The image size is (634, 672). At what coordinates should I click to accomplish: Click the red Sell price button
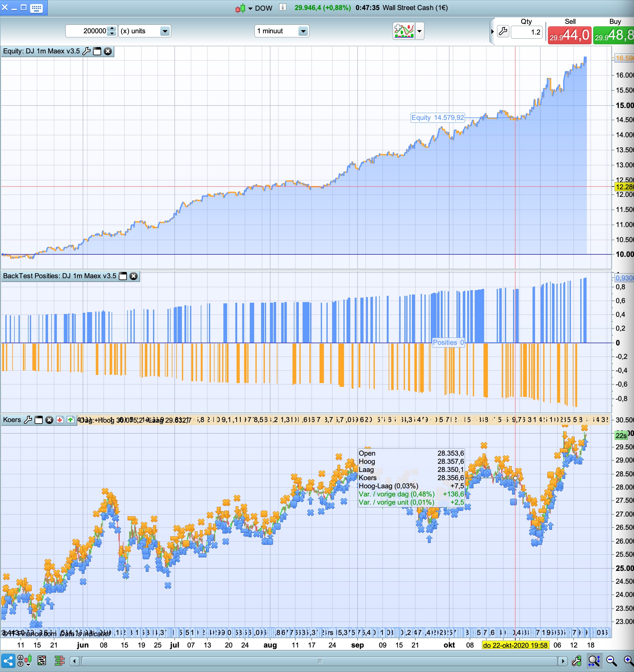pos(569,35)
